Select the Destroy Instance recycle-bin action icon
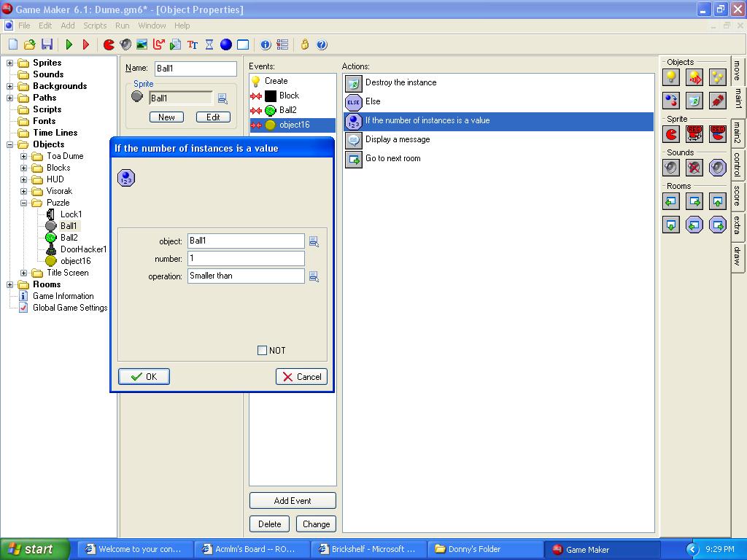 point(694,101)
